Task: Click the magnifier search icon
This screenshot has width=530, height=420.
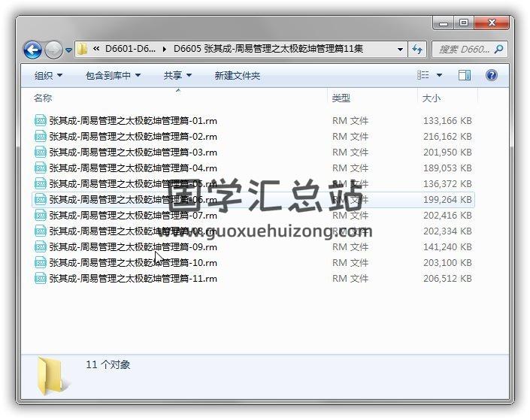Action: (x=498, y=50)
